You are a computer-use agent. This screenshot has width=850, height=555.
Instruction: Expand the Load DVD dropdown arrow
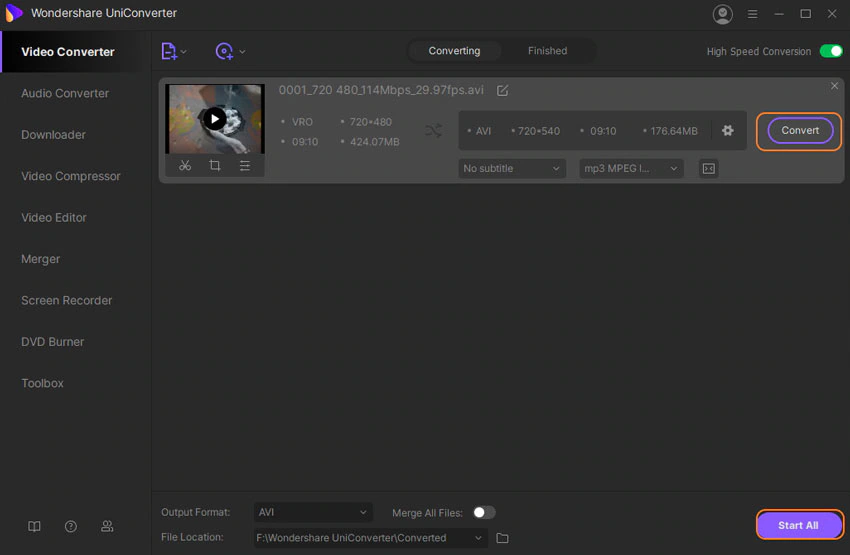242,52
